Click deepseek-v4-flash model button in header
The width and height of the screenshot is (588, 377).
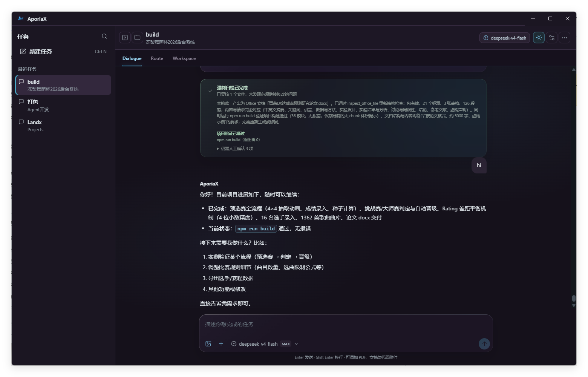(x=505, y=38)
